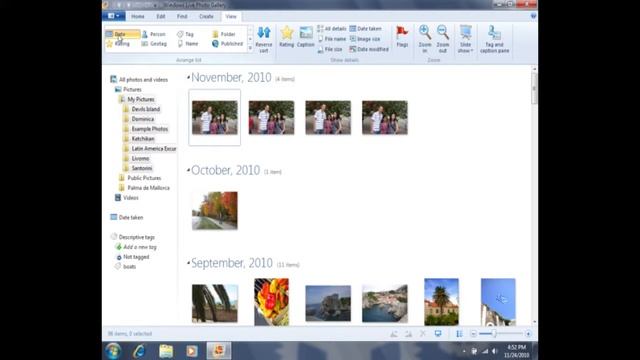Arrange photos by Person
The width and height of the screenshot is (640, 360).
(x=153, y=34)
